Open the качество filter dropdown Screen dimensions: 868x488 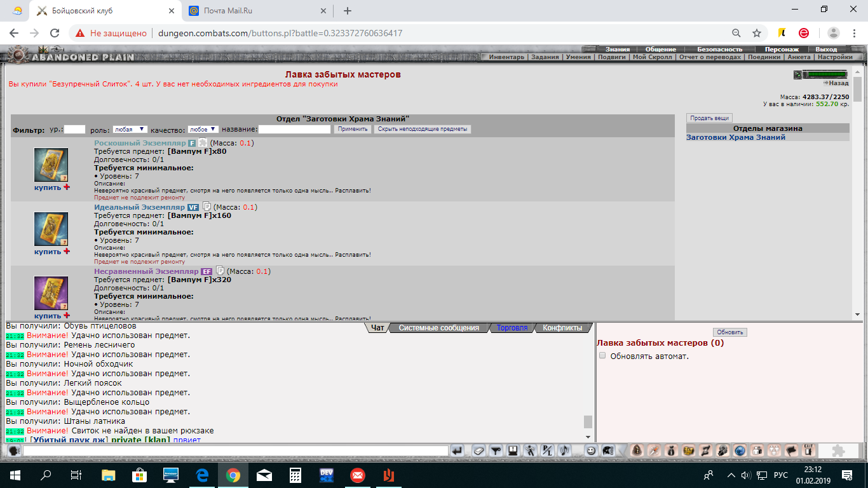203,129
